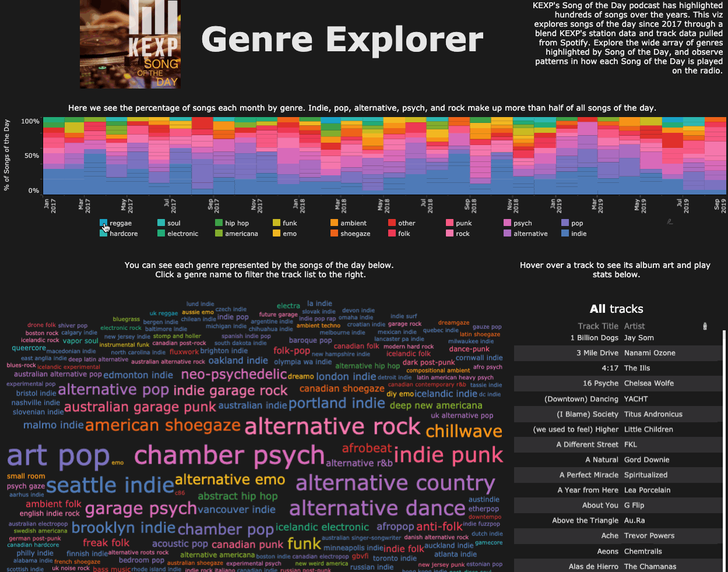Viewport: 728px width, 572px height.
Task: Click the sort icon above the track list
Action: point(705,326)
